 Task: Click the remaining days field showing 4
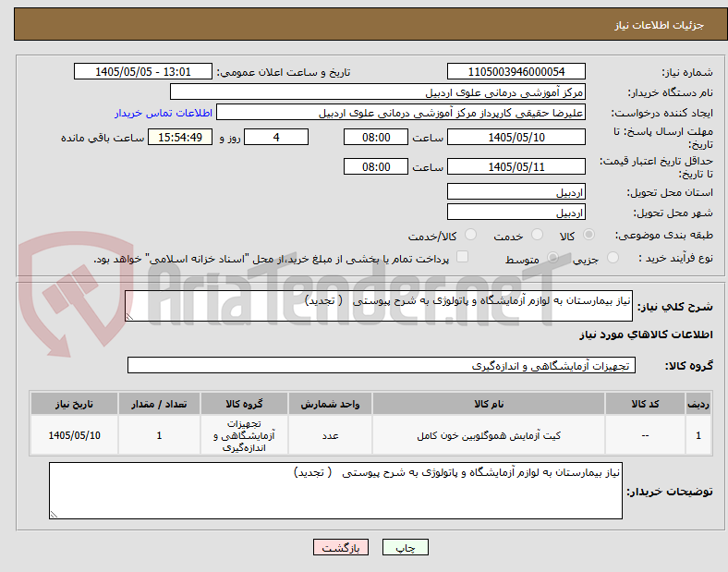[276, 137]
